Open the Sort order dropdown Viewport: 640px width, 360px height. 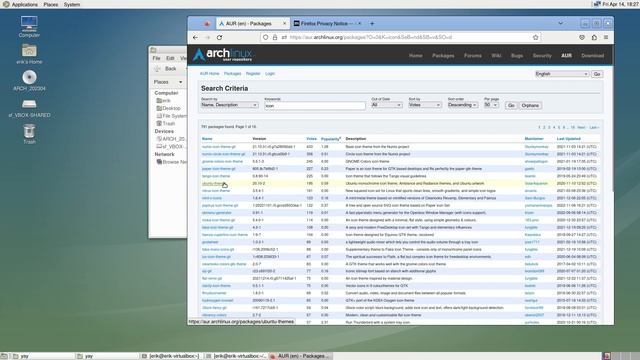pos(462,105)
